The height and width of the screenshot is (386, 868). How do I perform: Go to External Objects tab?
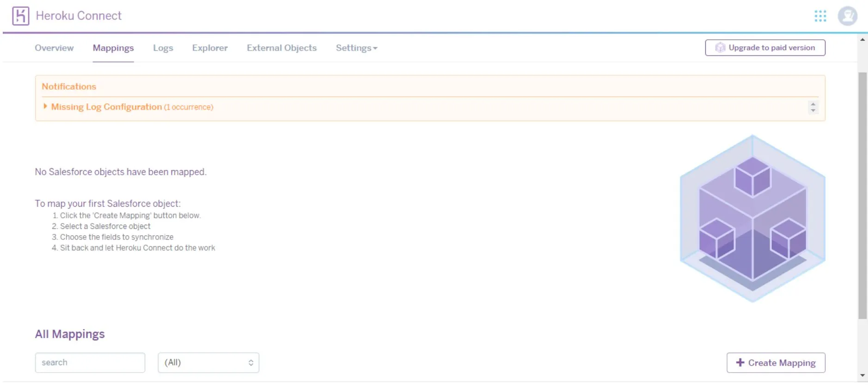(281, 48)
